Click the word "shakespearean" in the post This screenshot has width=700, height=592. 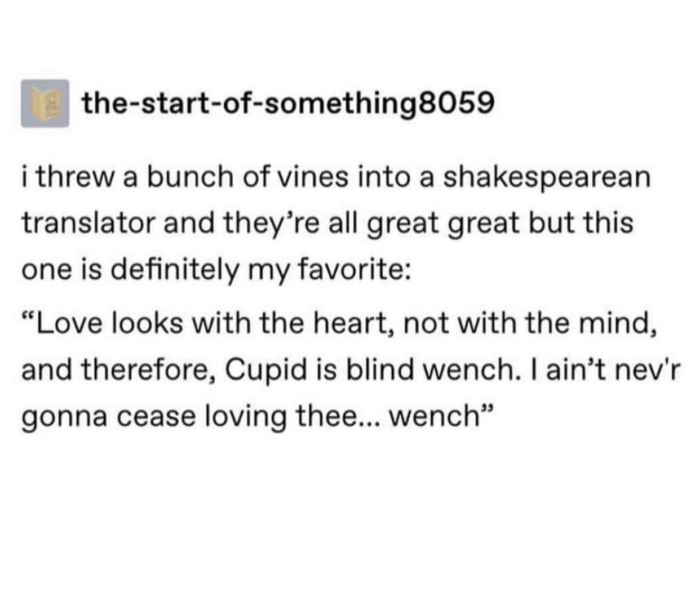tap(546, 177)
